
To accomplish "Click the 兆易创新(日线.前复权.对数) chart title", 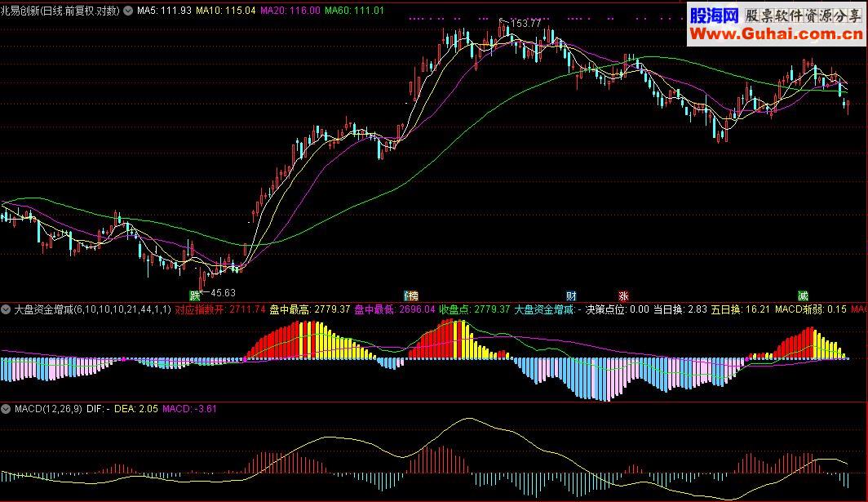I will (x=60, y=11).
